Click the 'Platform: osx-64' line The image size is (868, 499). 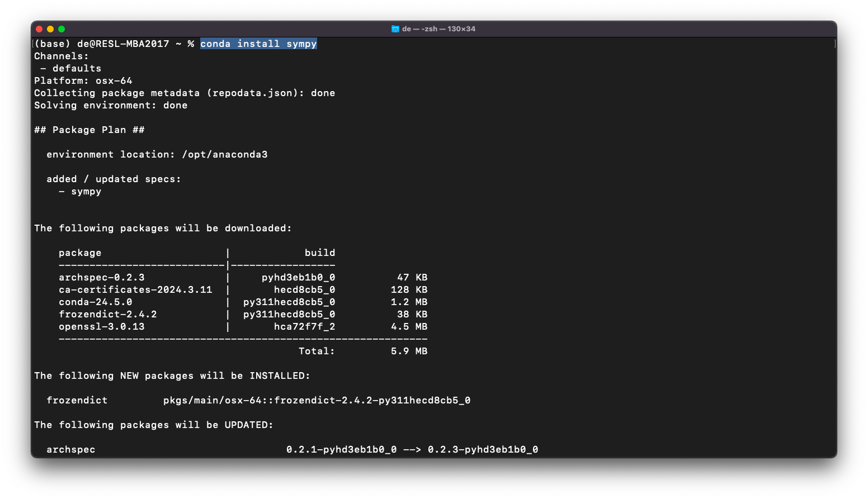coord(83,80)
